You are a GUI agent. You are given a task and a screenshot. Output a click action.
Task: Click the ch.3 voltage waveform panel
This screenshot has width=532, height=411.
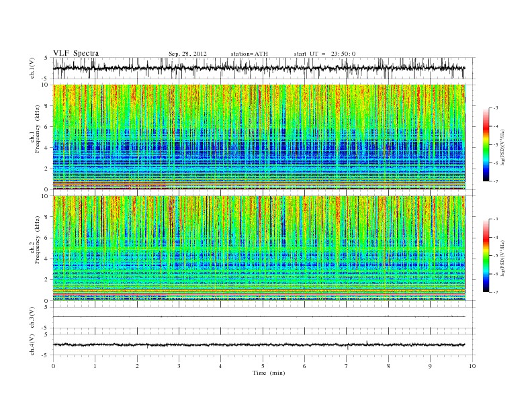point(264,318)
